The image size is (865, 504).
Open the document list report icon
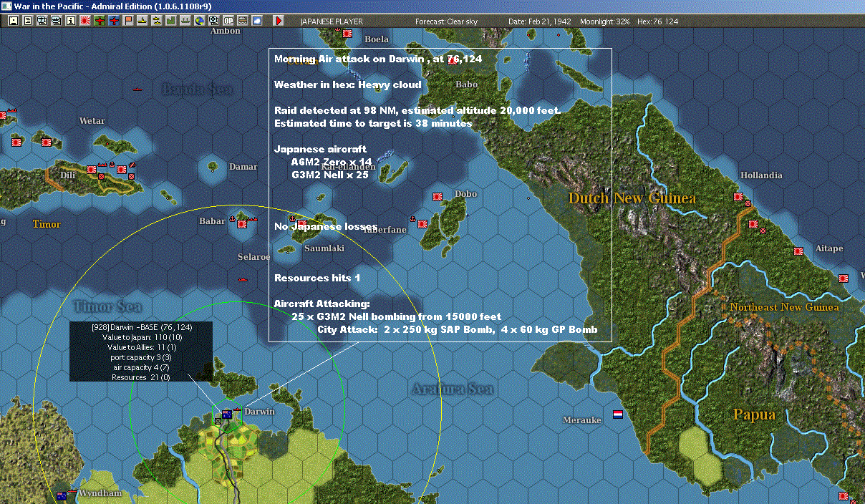click(x=28, y=21)
